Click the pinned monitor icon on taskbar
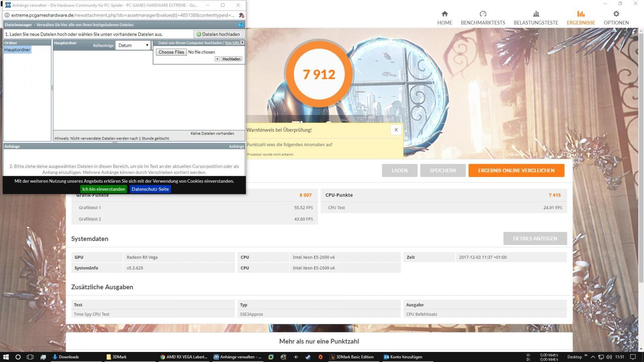The width and height of the screenshot is (644, 362). (x=43, y=357)
